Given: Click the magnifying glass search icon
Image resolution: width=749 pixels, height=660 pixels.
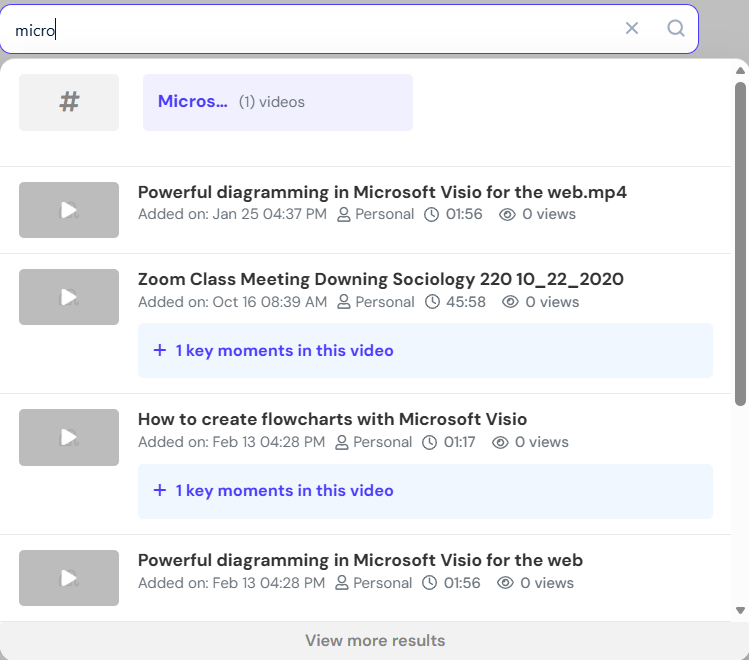Looking at the screenshot, I should (675, 28).
